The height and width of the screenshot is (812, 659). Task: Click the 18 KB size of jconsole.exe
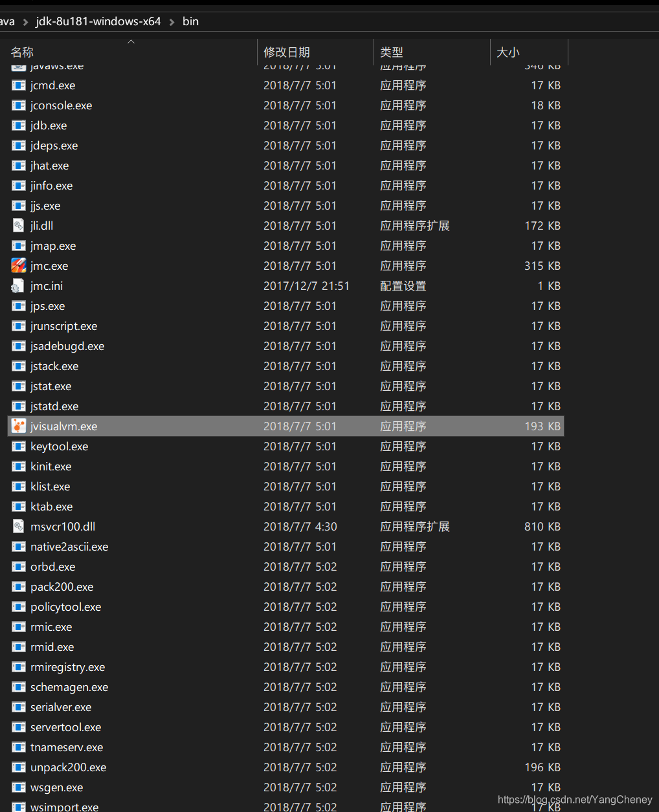pos(546,105)
